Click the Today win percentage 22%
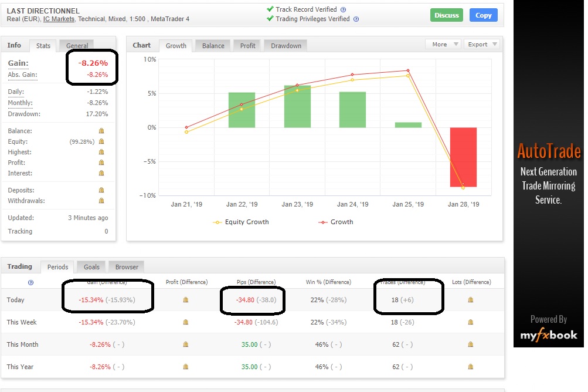Viewport: 588px width, 392px height. pos(317,300)
